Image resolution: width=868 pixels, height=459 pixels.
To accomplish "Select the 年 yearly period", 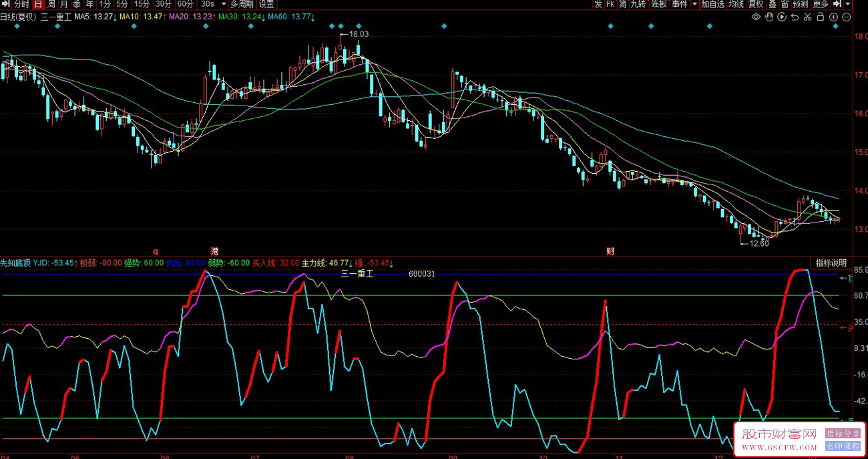I will pos(89,4).
